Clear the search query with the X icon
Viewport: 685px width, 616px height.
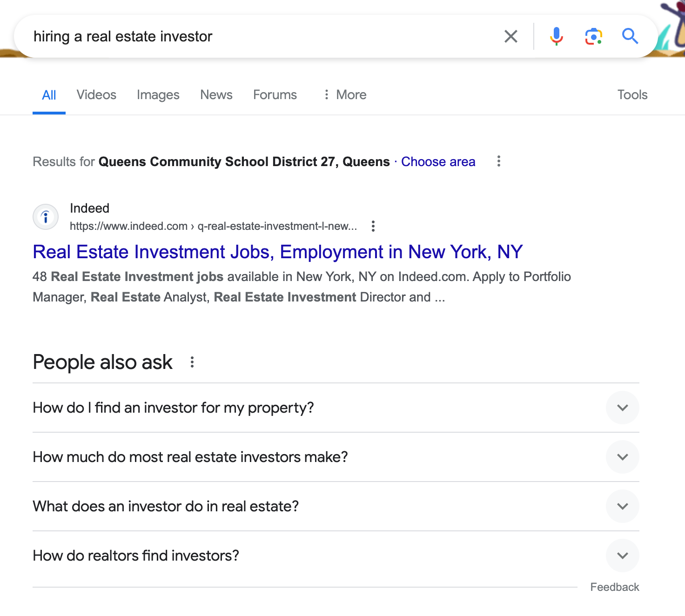[x=510, y=36]
